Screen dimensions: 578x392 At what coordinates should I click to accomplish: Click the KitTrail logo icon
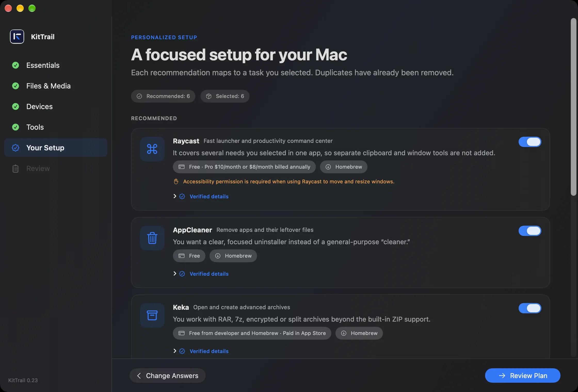click(x=17, y=37)
